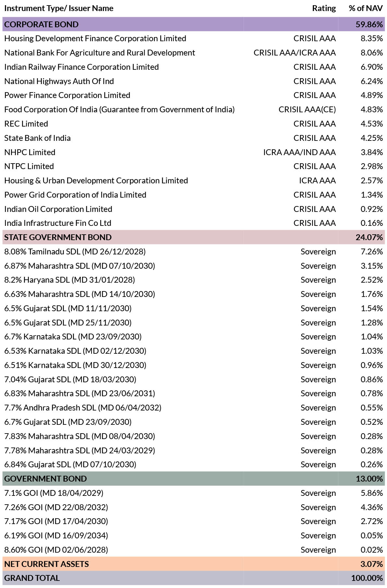Click the NET CURRENT ASSETS row

(x=46, y=564)
